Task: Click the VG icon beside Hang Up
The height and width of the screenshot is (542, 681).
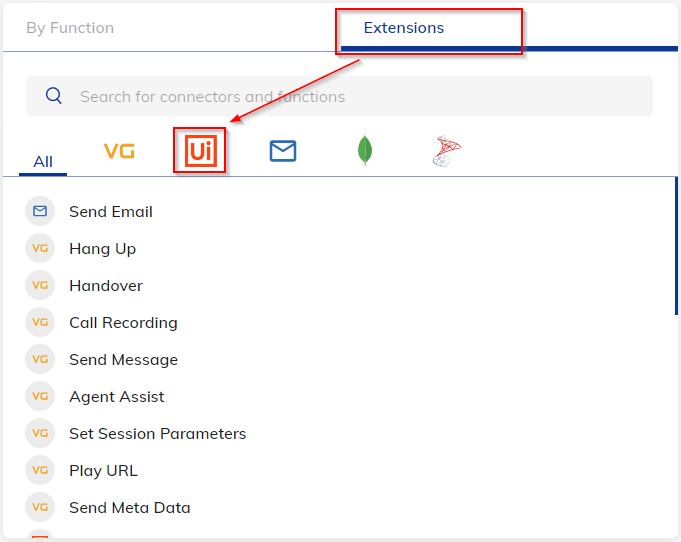Action: [40, 248]
